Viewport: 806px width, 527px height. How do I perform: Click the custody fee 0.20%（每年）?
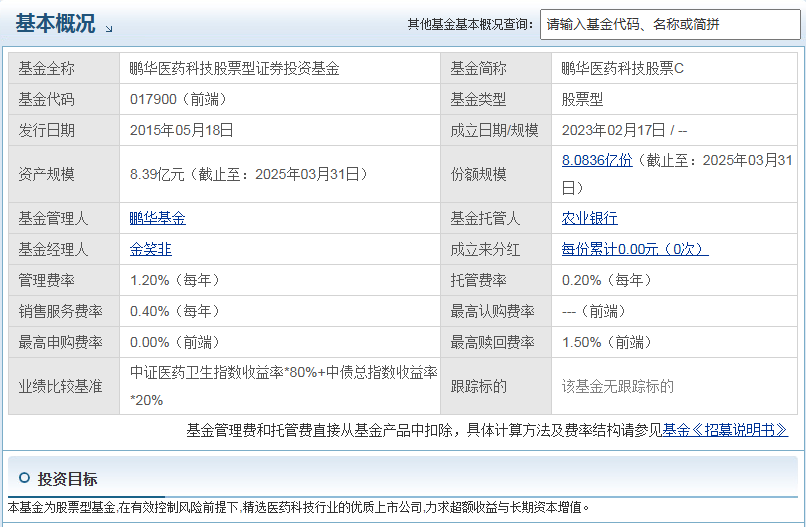607,280
